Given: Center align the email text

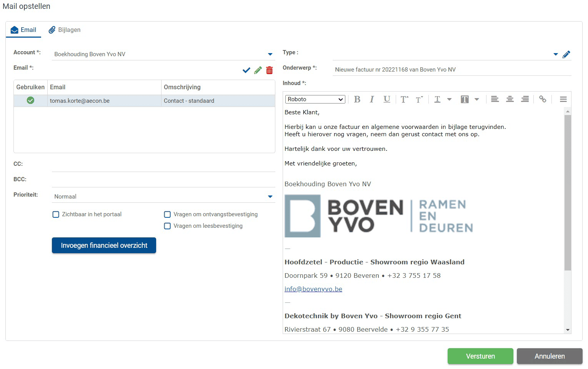Looking at the screenshot, I should point(510,99).
